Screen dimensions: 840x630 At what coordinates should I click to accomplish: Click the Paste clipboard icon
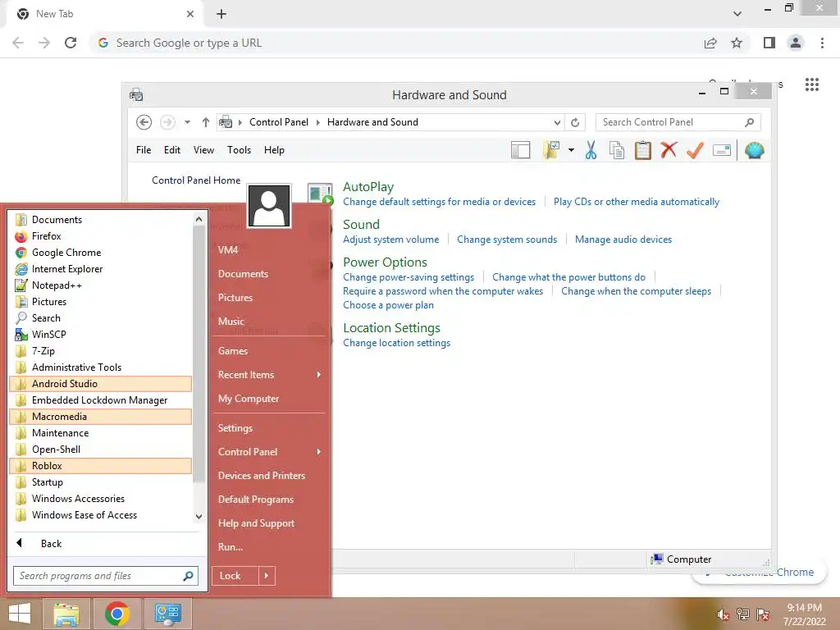643,151
